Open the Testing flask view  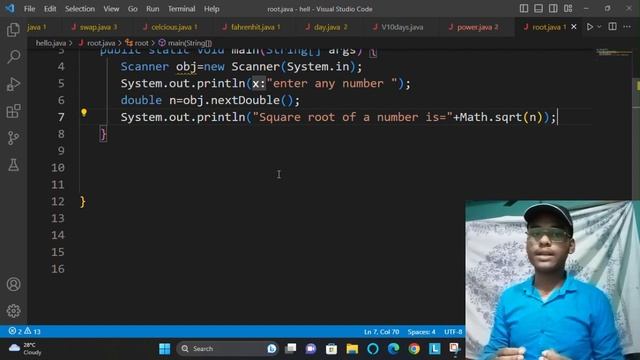click(x=13, y=165)
